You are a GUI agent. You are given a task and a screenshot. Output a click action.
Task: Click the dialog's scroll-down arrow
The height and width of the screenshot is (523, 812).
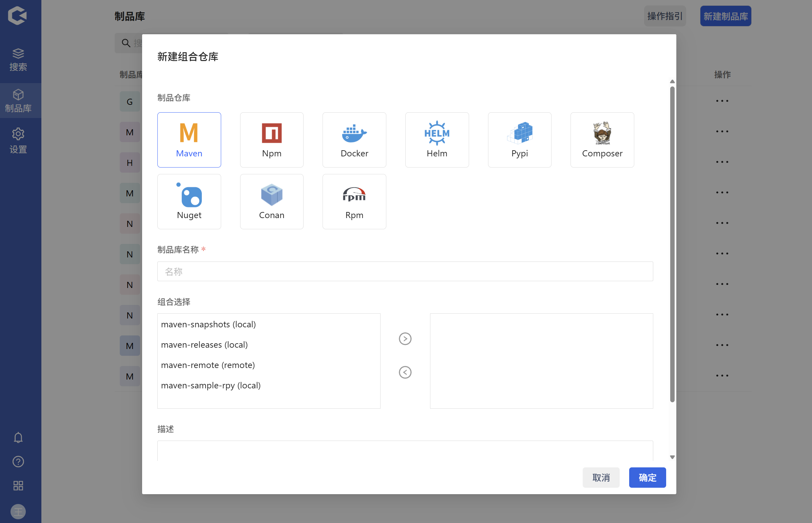tap(672, 457)
